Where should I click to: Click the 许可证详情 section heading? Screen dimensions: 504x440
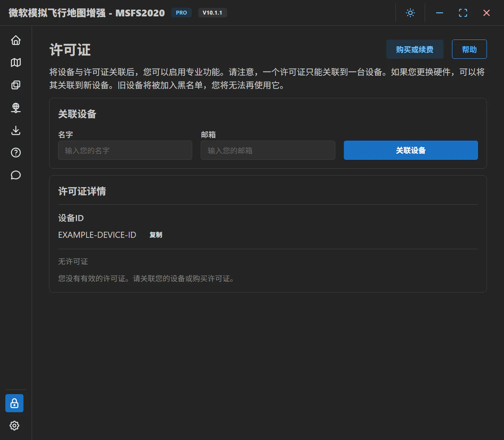pos(82,191)
